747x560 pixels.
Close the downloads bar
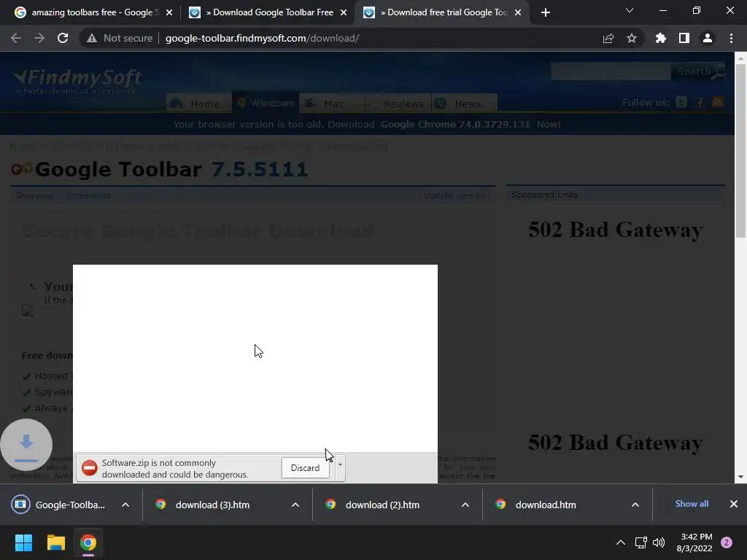click(x=734, y=504)
